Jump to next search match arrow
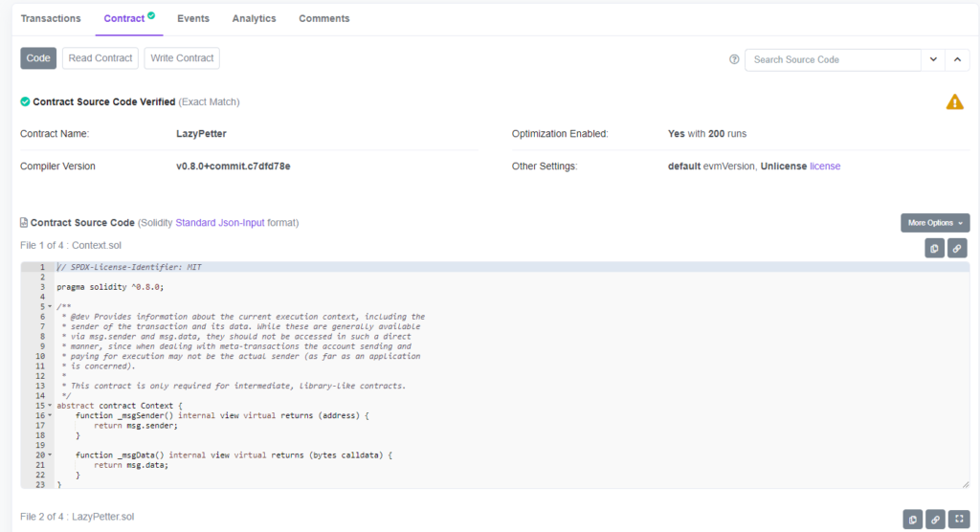 click(x=933, y=59)
